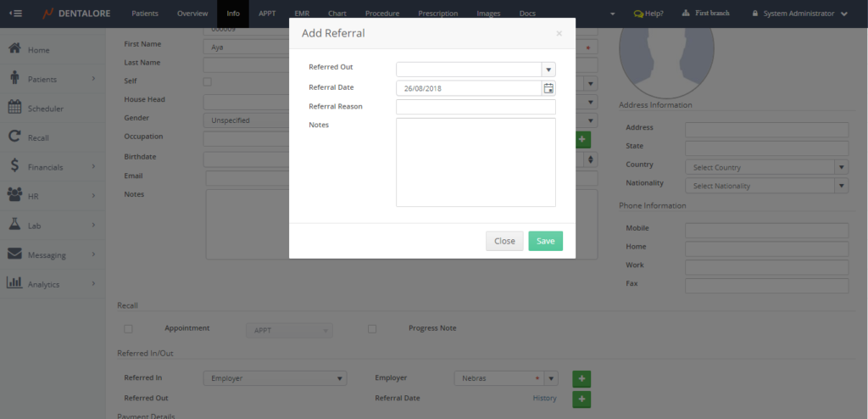Open Messaging envelope icon

pos(14,254)
